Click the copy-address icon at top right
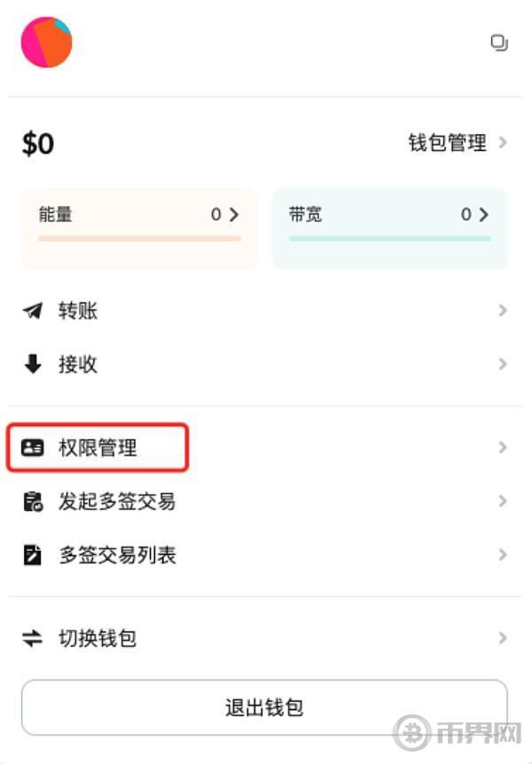 [499, 42]
